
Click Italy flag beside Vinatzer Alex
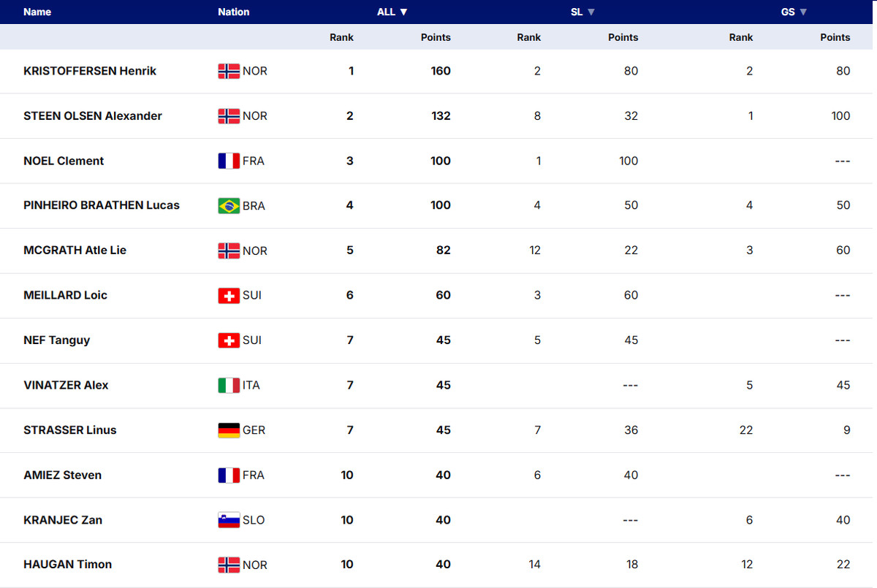[229, 386]
